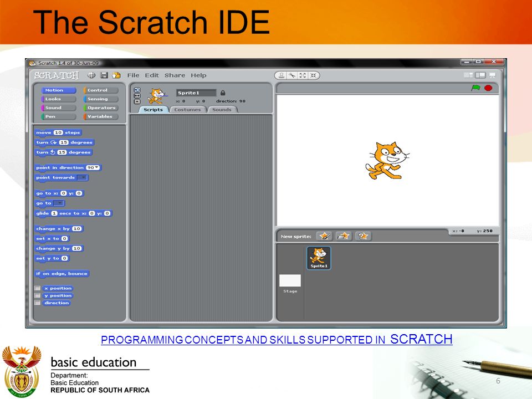Switch to the Scripts tab
Image resolution: width=532 pixels, height=399 pixels.
click(x=153, y=110)
